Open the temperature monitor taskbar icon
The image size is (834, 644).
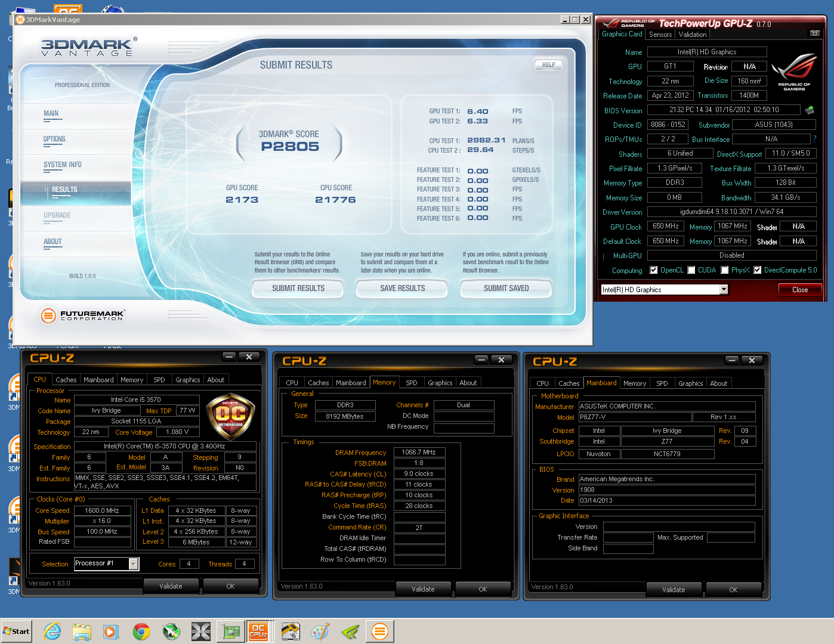pyautogui.click(x=291, y=631)
